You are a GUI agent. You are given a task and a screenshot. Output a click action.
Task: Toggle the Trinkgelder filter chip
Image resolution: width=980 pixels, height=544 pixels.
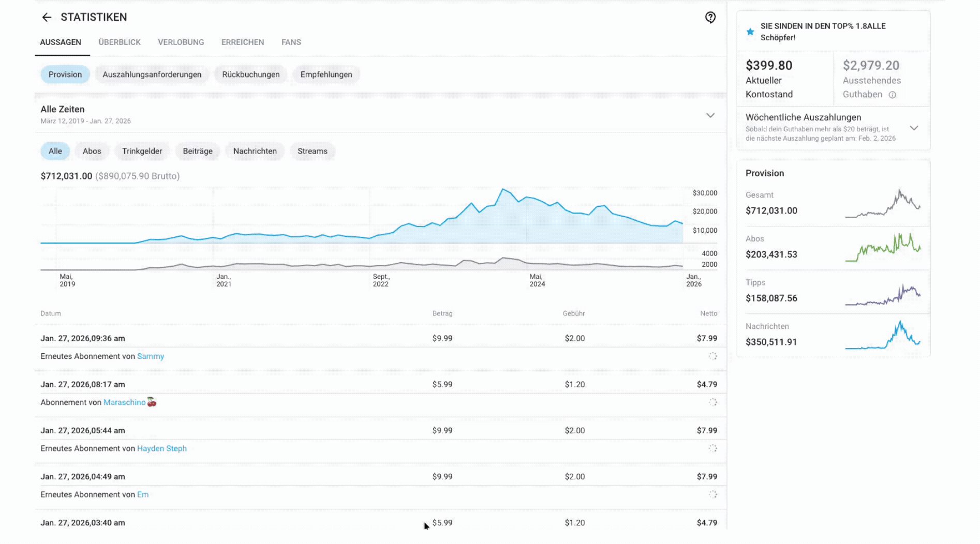pos(142,151)
